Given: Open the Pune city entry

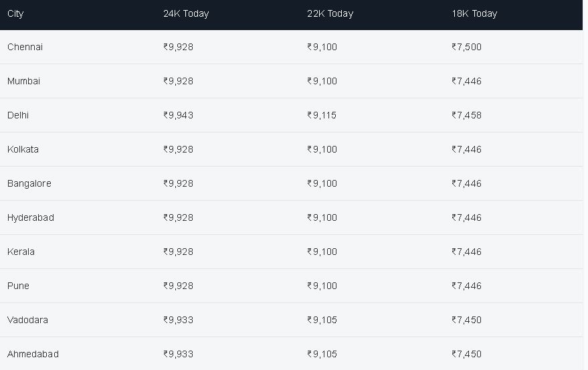Looking at the screenshot, I should tap(18, 286).
